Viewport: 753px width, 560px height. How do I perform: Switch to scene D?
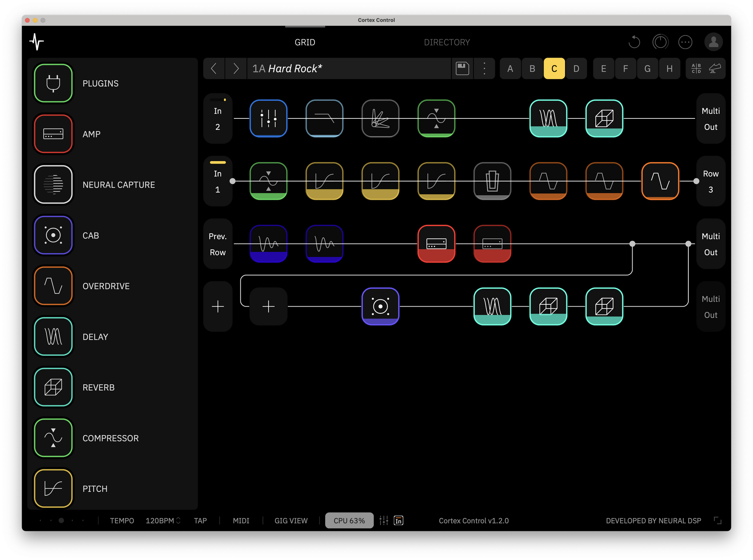576,69
